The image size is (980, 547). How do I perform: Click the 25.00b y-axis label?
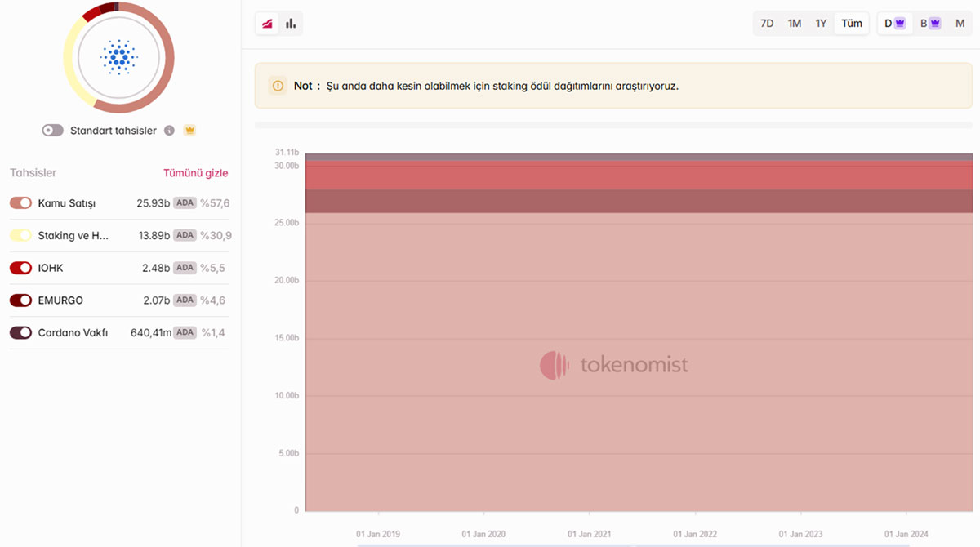click(x=287, y=223)
